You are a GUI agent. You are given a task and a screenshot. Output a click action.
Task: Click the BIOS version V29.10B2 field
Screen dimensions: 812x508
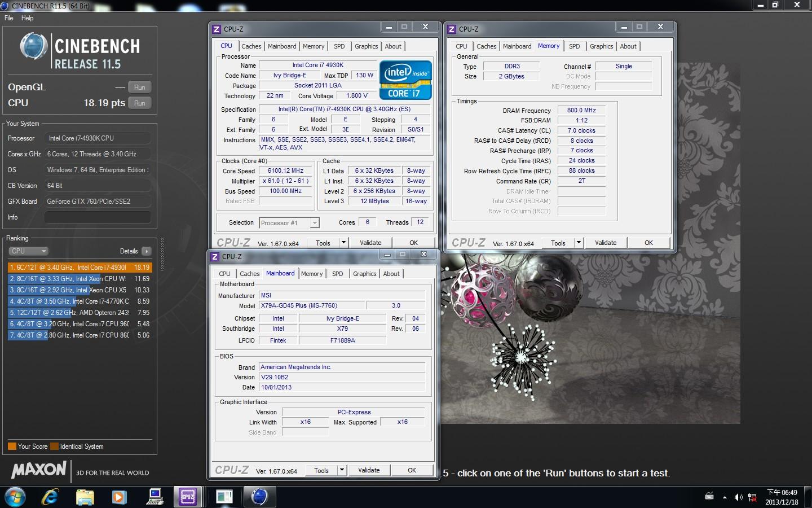tap(342, 378)
